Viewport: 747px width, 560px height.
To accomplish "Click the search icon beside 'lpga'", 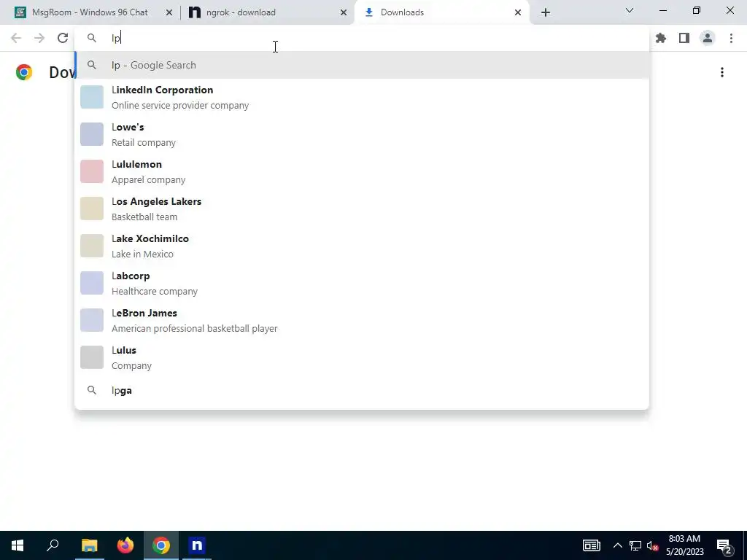I will 91,391.
